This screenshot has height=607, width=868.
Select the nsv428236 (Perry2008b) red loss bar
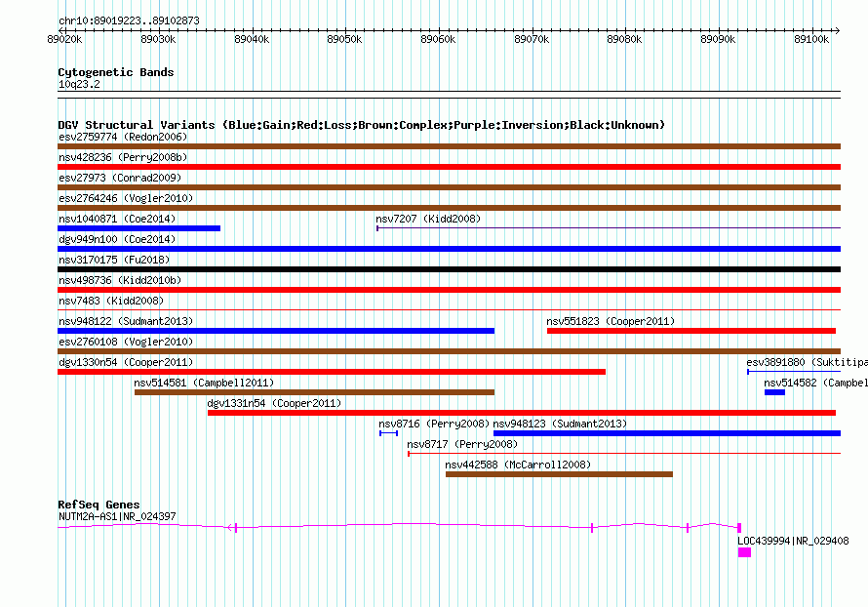pos(449,167)
